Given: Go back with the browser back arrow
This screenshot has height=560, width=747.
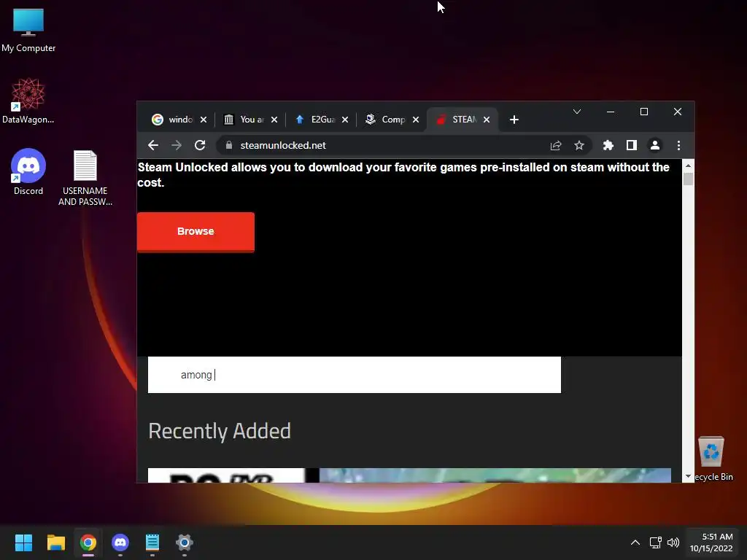Looking at the screenshot, I should [153, 145].
